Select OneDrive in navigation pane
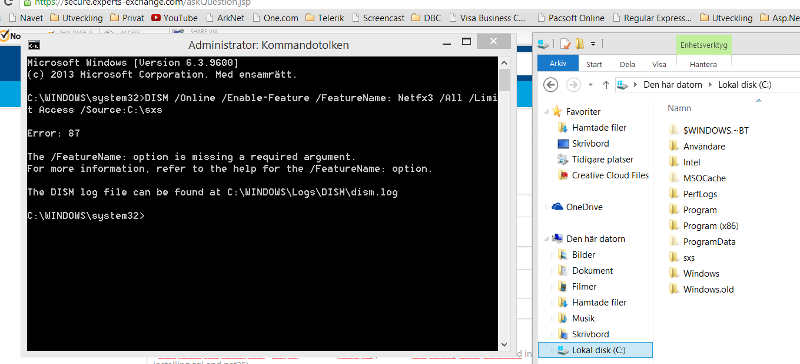The height and width of the screenshot is (364, 800). coord(578,207)
